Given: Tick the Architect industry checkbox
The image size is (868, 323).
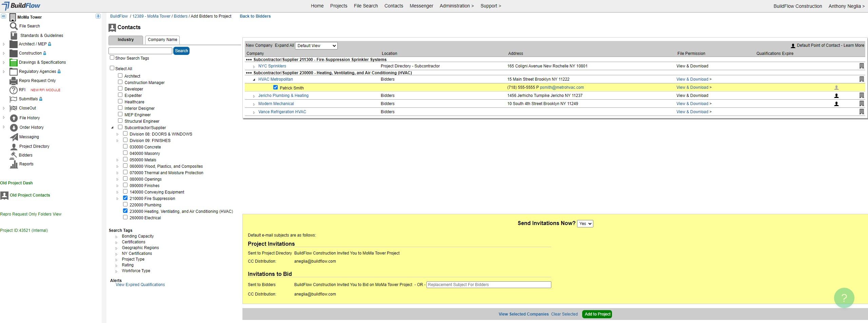Looking at the screenshot, I should 120,76.
